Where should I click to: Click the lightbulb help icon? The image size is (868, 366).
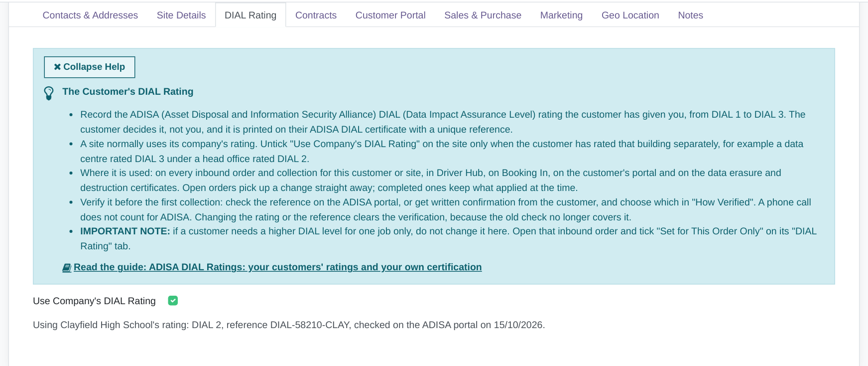pyautogui.click(x=49, y=93)
